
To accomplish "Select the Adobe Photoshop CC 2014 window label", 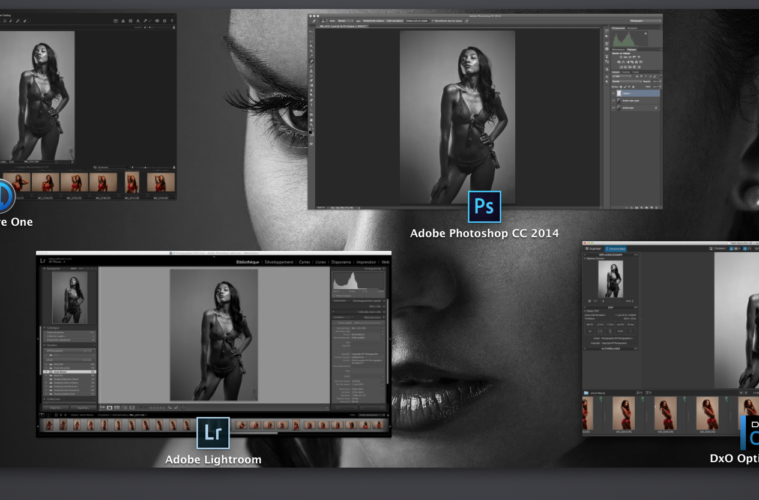I will 484,232.
